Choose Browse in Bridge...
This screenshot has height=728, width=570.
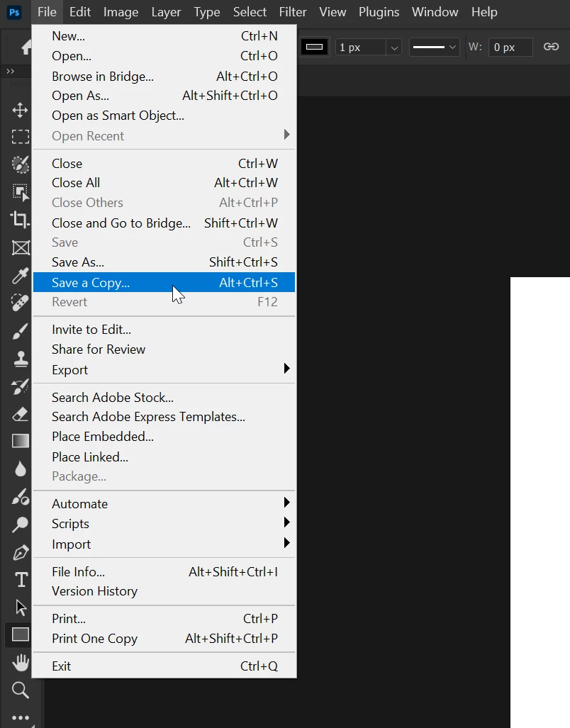pos(164,76)
